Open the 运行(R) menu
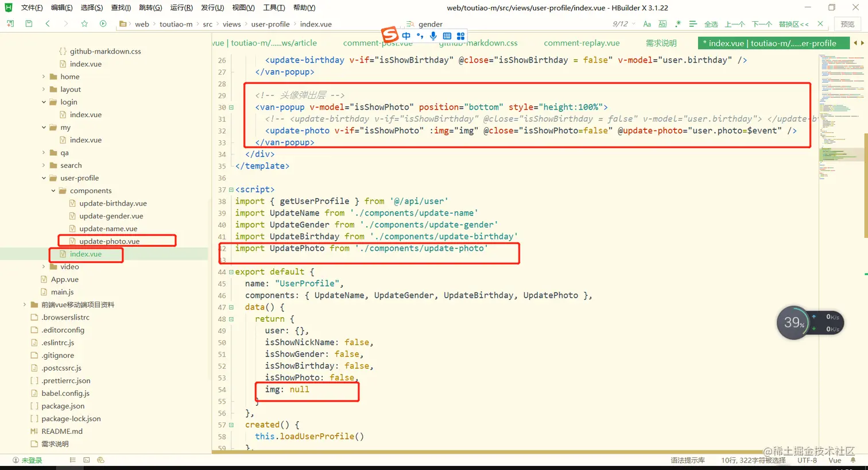 pos(181,7)
